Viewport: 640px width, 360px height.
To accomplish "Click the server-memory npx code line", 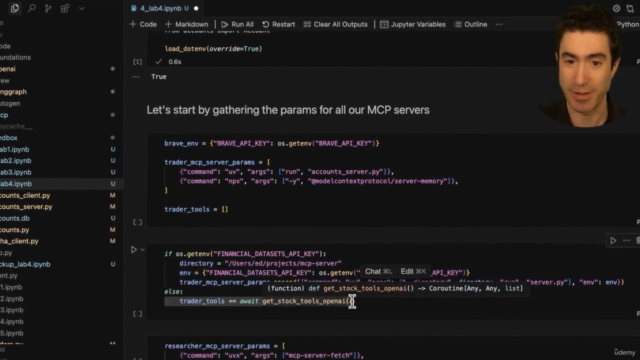I will tap(318, 181).
